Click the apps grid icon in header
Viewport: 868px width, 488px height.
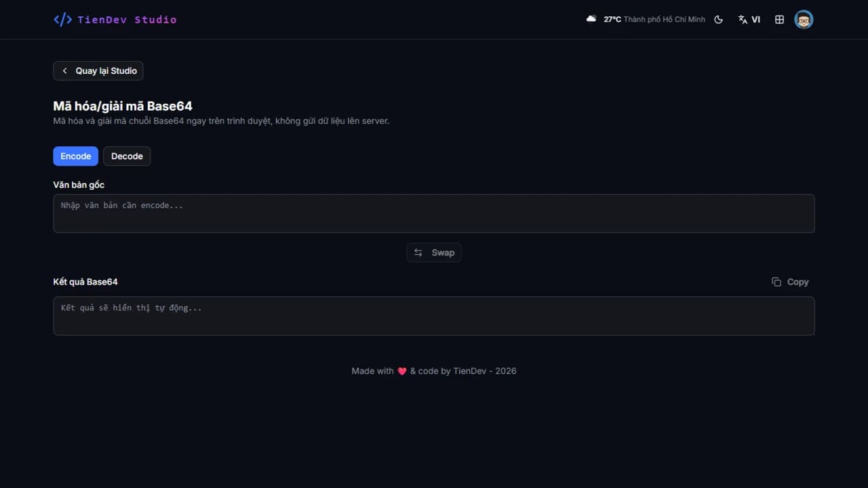pos(779,19)
